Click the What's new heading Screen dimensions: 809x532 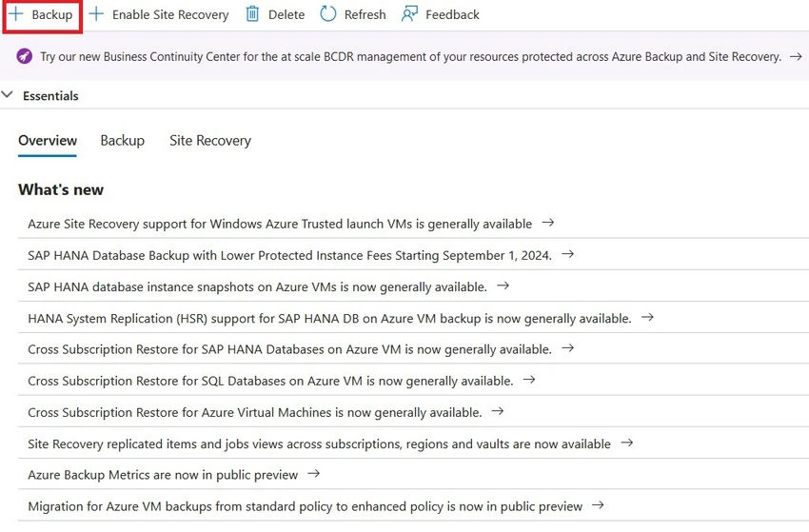click(61, 189)
